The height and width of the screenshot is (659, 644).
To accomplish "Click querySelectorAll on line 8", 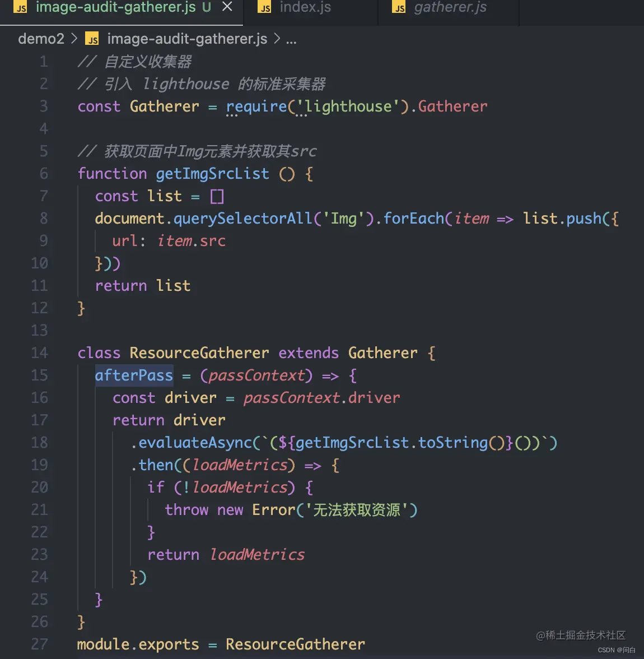I will 243,219.
